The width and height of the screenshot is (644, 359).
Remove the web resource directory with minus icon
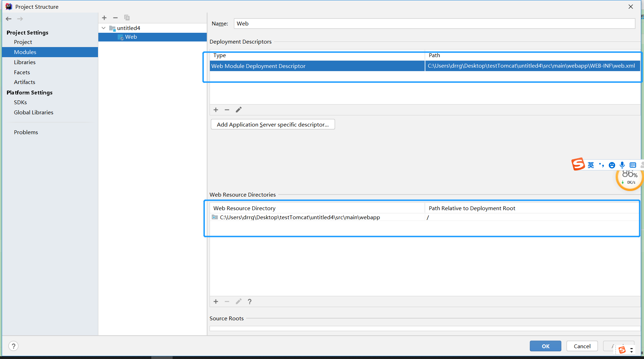coord(227,301)
